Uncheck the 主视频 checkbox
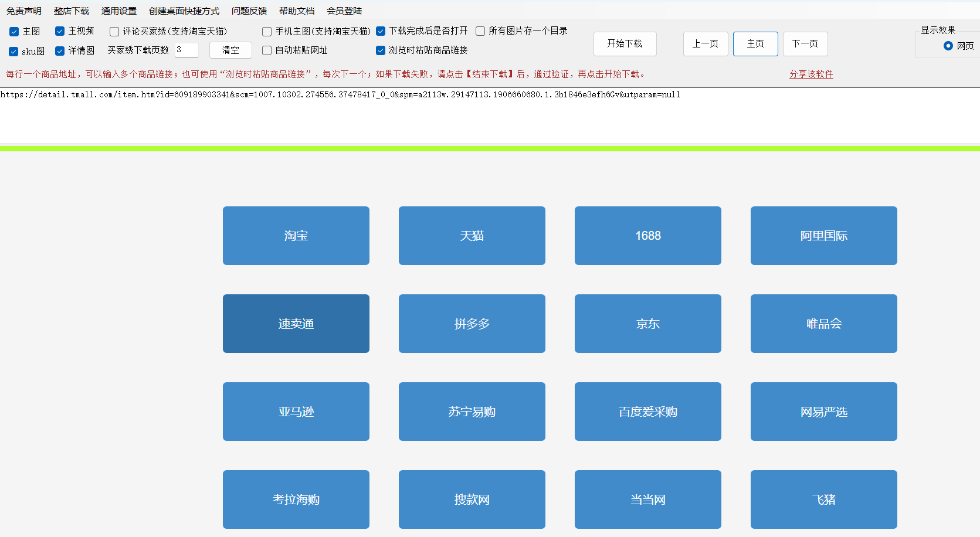 60,31
